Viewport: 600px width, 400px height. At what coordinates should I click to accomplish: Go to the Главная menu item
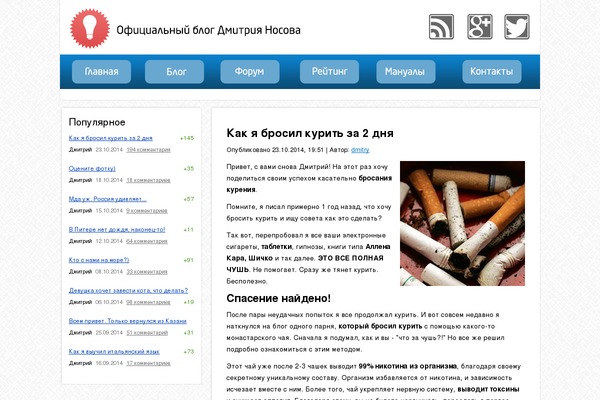point(101,72)
